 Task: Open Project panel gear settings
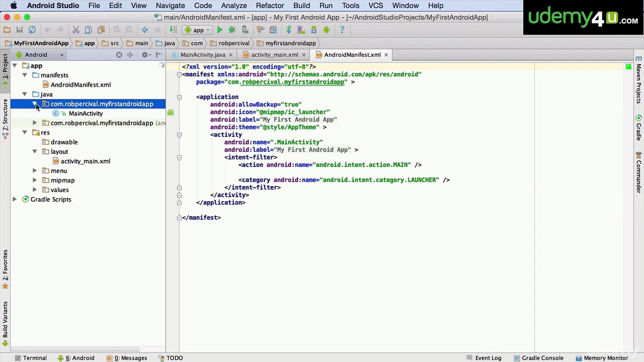point(145,55)
